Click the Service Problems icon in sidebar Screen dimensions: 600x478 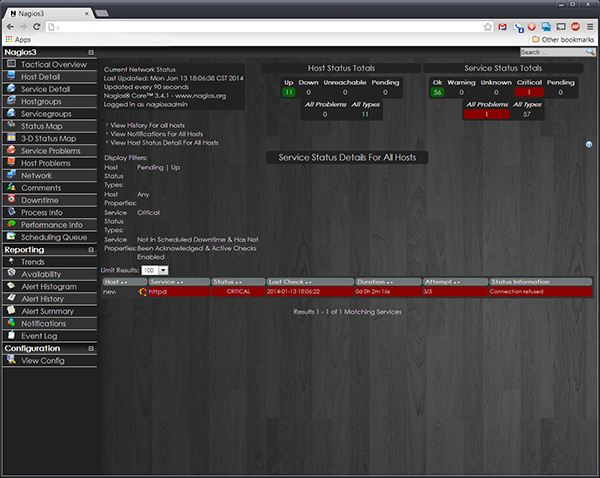coord(11,151)
